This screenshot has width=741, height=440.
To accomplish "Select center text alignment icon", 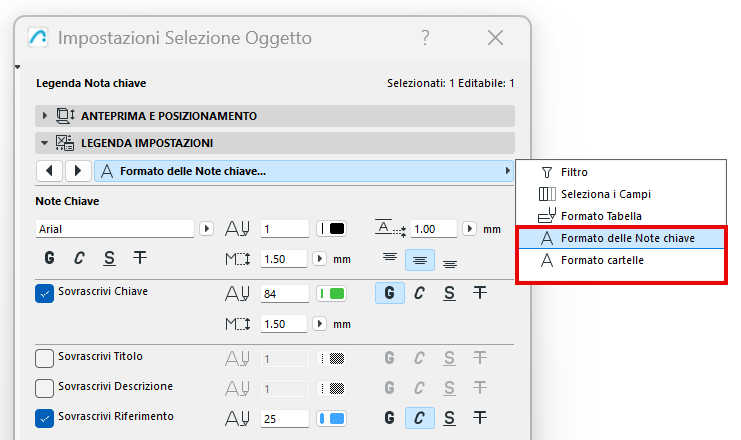I will 419,259.
